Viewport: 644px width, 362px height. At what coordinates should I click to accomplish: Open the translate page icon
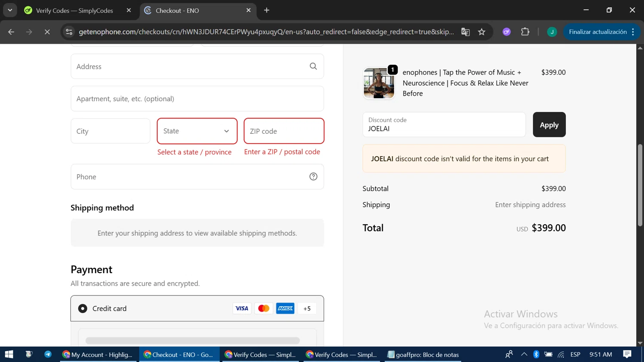coord(465,32)
